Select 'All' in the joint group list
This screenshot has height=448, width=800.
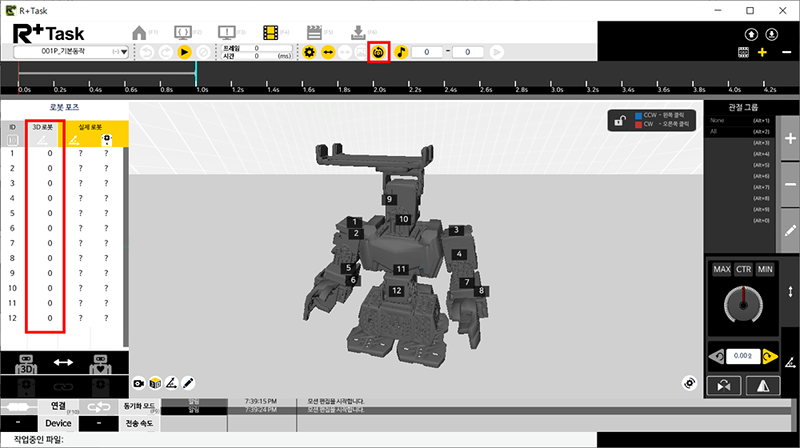coord(713,131)
